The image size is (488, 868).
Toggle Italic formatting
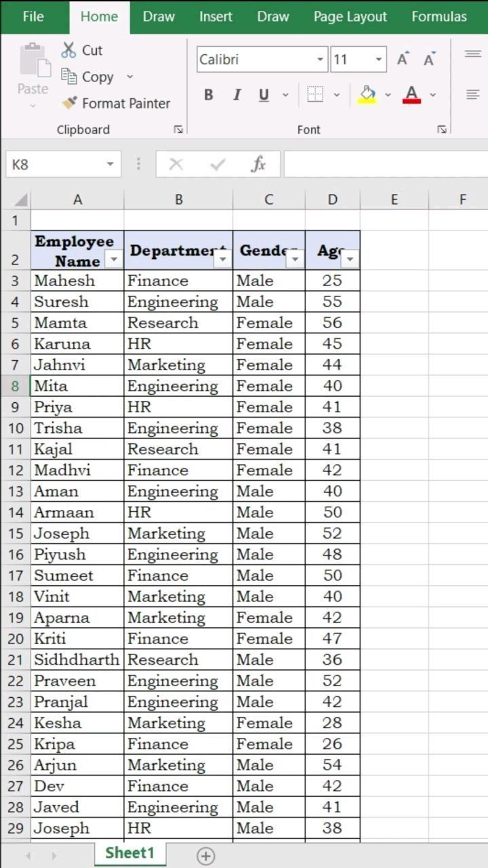pos(237,95)
